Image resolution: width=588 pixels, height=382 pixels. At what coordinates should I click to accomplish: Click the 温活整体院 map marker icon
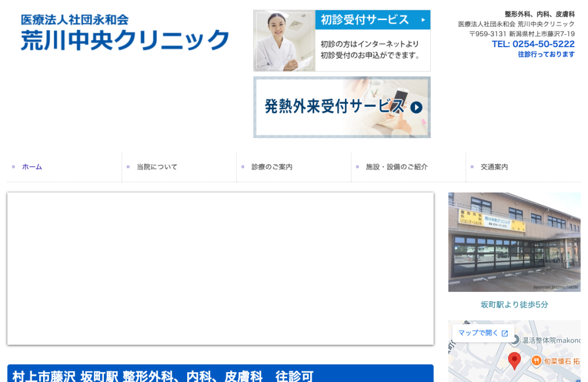tap(515, 340)
